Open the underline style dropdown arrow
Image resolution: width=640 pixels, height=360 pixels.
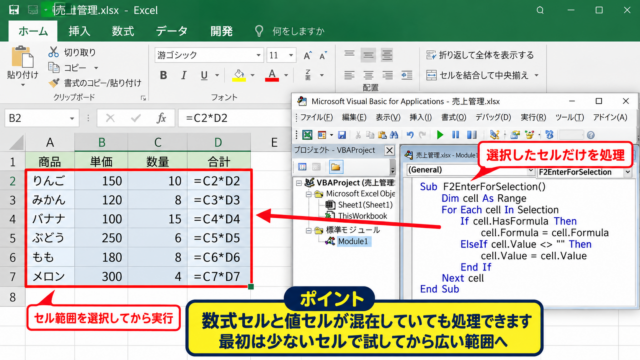point(217,75)
